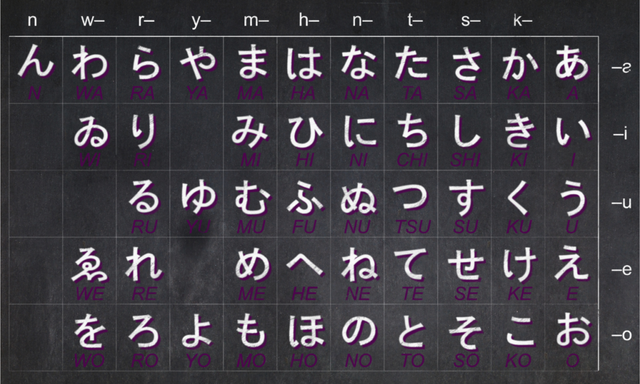Viewport: 640px width, 384px height.
Task: Click the い (I) hiragana cell
Action: pos(572,137)
